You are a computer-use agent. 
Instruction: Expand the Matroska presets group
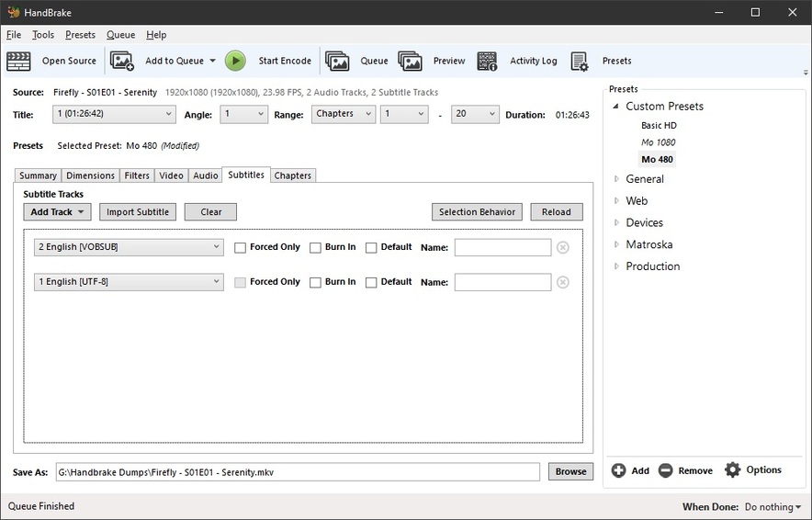point(616,244)
